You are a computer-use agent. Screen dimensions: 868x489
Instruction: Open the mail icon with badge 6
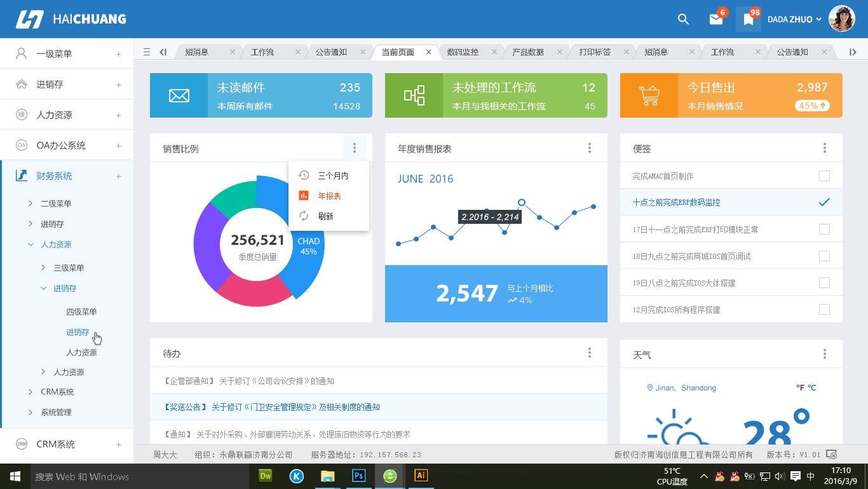pyautogui.click(x=716, y=19)
